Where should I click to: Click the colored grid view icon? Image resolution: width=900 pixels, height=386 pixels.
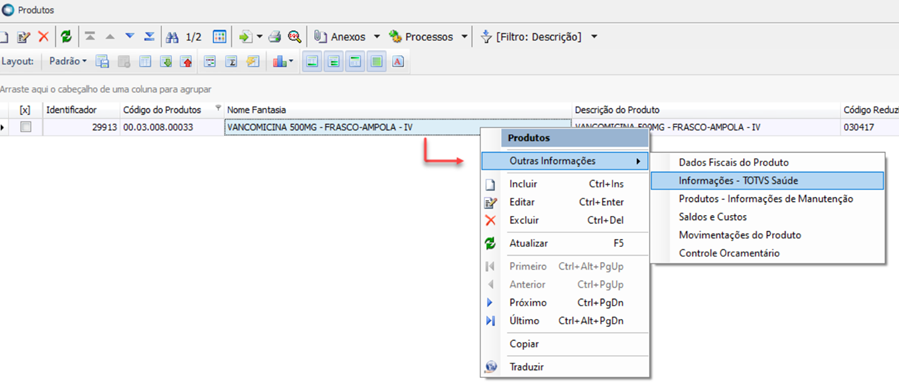tap(219, 37)
